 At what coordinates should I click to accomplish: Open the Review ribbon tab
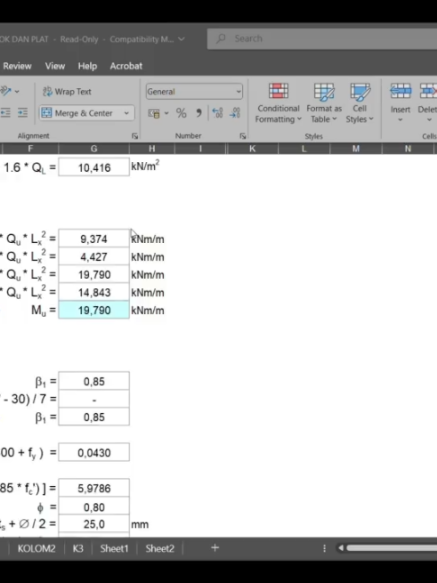[x=17, y=66]
